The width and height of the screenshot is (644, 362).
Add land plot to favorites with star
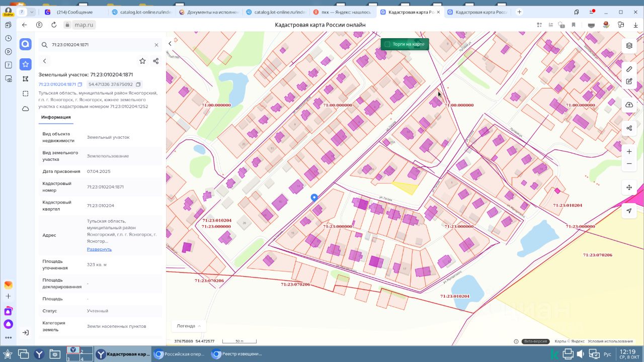tap(142, 61)
